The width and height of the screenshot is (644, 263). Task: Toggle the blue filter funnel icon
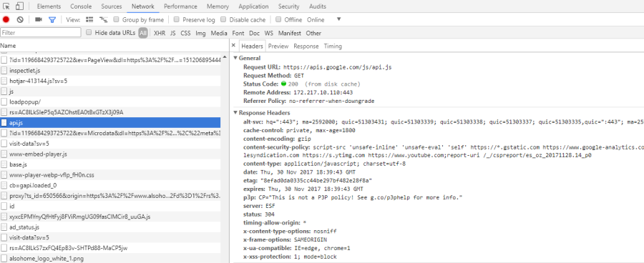pyautogui.click(x=52, y=20)
